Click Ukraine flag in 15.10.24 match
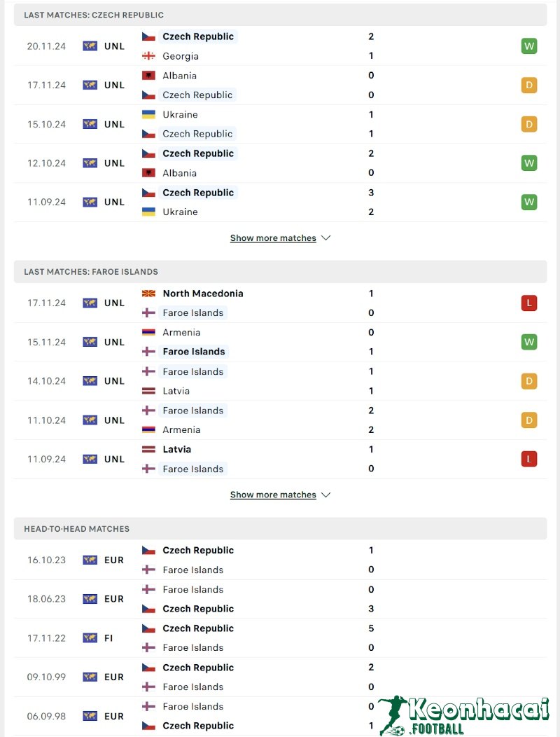This screenshot has height=737, width=560. tap(148, 115)
